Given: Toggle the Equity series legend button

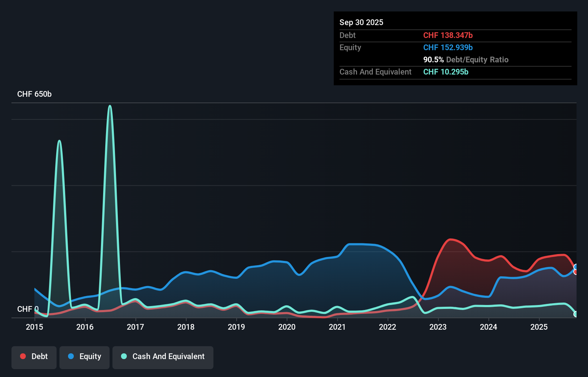Looking at the screenshot, I should point(85,357).
